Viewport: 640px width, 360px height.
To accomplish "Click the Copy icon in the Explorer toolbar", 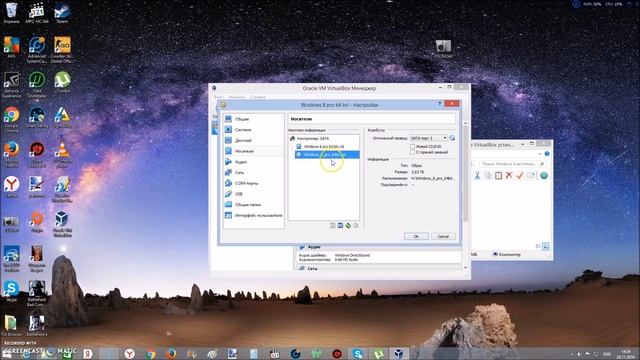I will (x=488, y=176).
